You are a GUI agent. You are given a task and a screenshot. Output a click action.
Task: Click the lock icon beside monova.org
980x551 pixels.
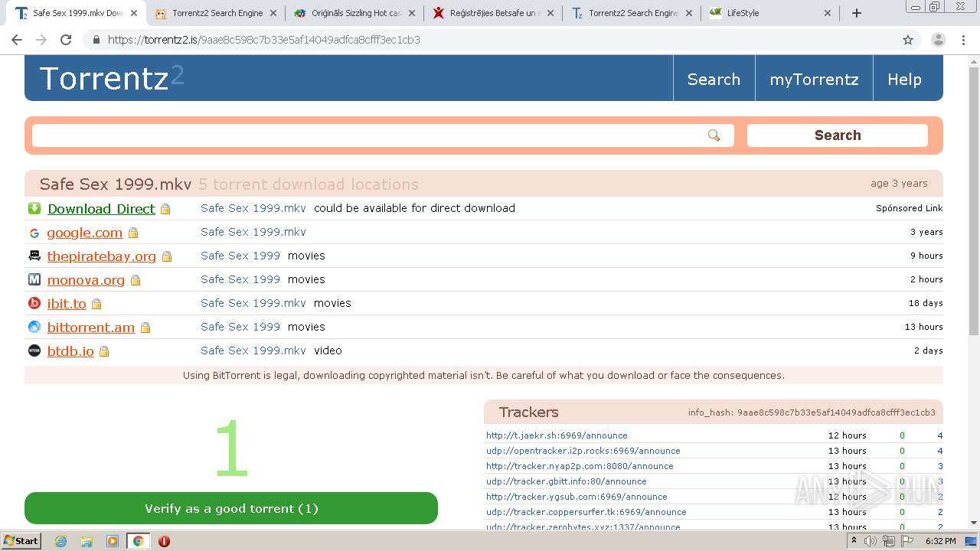click(136, 280)
